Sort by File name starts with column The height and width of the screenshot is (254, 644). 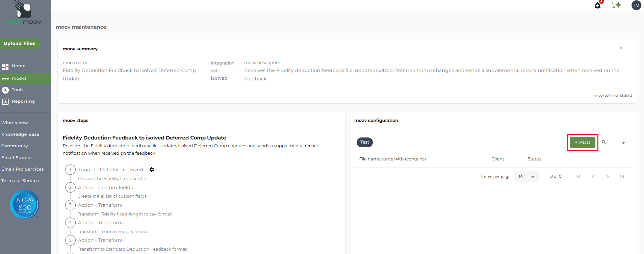pos(392,159)
